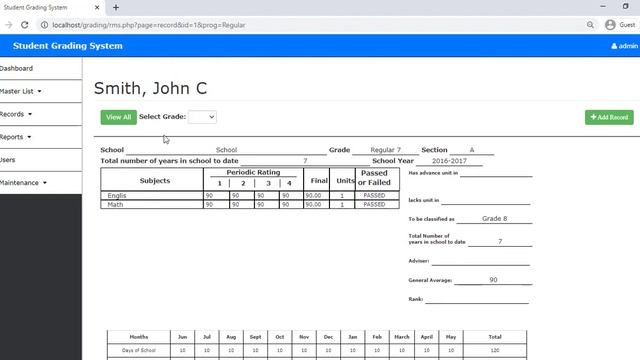The width and height of the screenshot is (640, 360).
Task: Click the zoom magnifier icon in address bar
Action: tap(590, 25)
